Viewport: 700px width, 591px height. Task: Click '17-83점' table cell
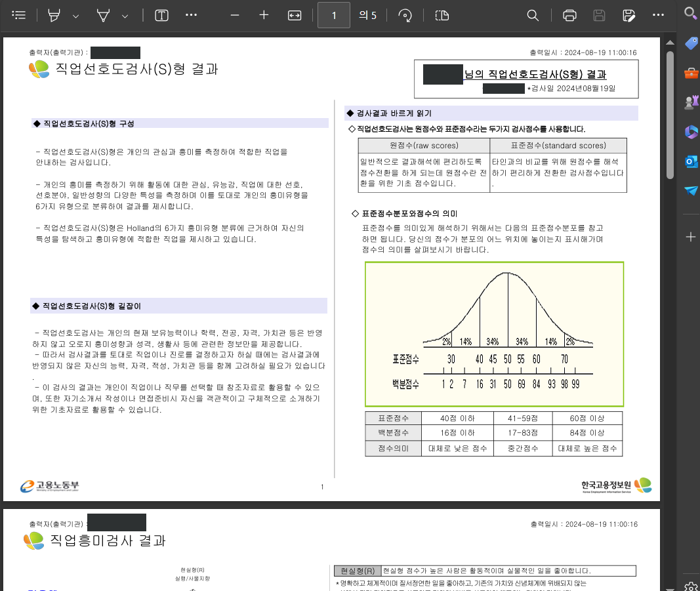click(x=523, y=432)
